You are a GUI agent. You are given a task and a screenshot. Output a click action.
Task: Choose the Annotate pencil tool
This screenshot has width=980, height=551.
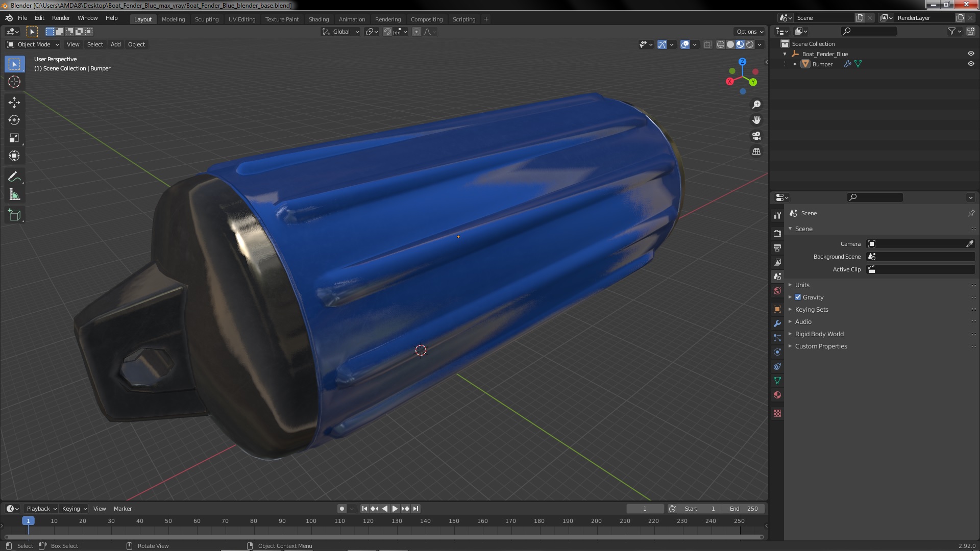coord(14,177)
